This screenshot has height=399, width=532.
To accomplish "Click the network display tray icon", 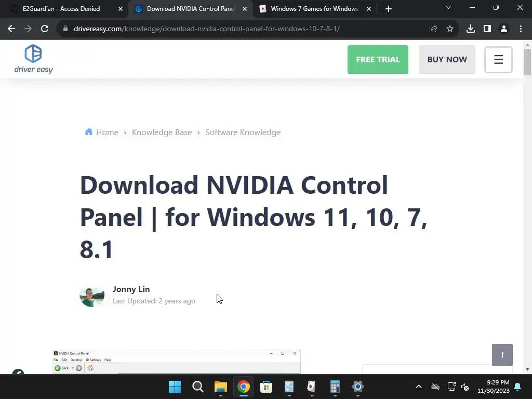I will tap(451, 387).
